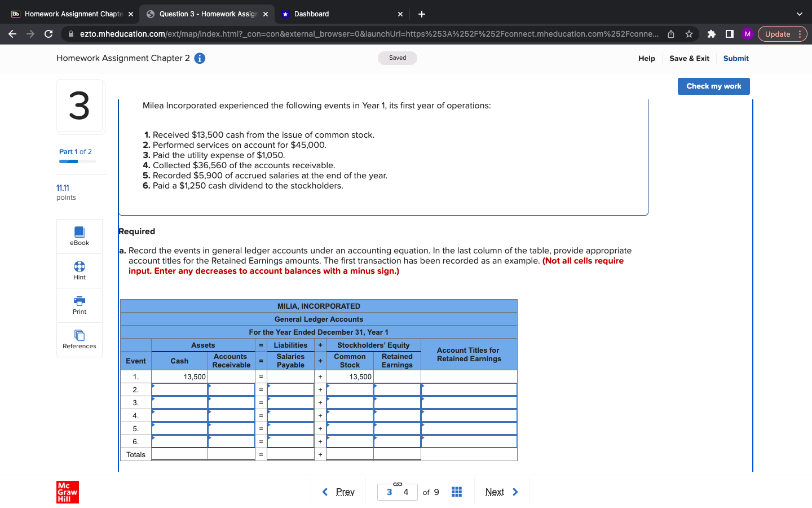Open the Print option for this question

point(79,305)
